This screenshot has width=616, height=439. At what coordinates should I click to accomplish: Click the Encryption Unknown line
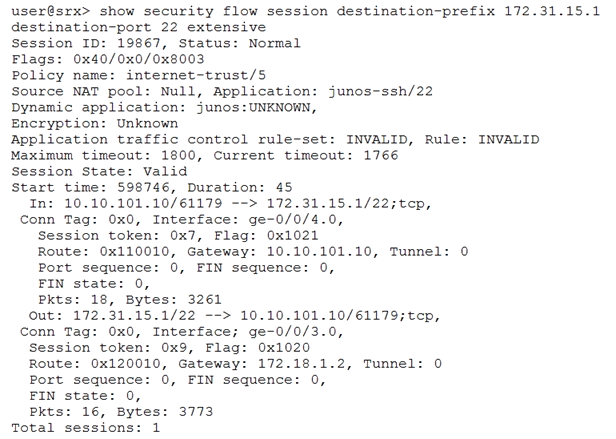tap(95, 123)
